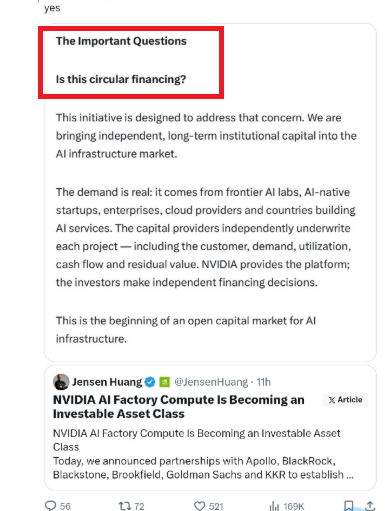
Task: Bookmark the post with the bookmark icon
Action: [x=349, y=506]
